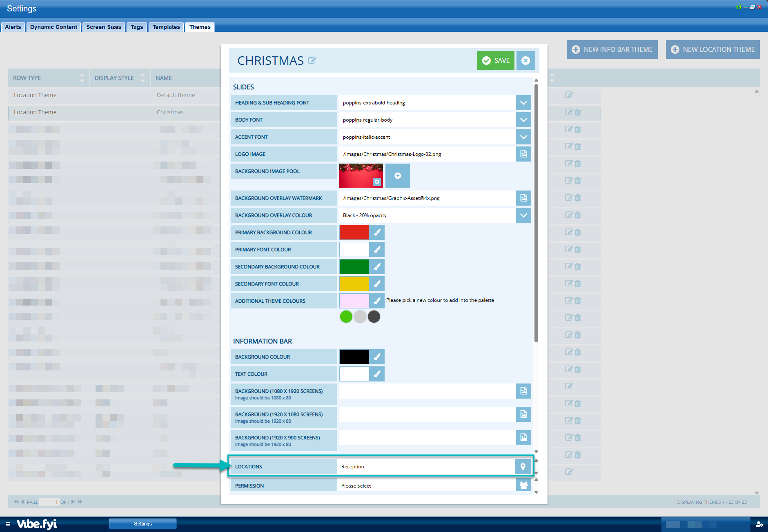768x532 pixels.
Task: Click the edit pencil icon beside CHRISTMAS title
Action: coord(312,61)
